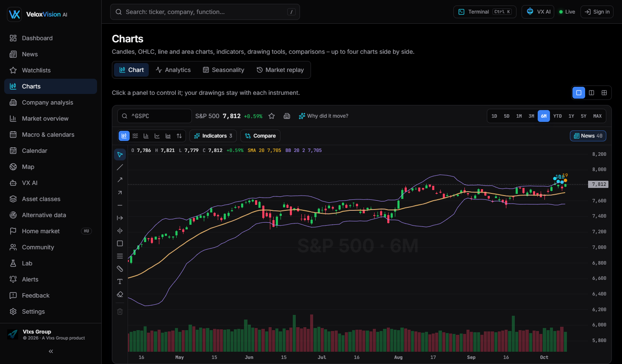Focus the ticker search bar at top
The width and height of the screenshot is (622, 364).
click(x=205, y=12)
